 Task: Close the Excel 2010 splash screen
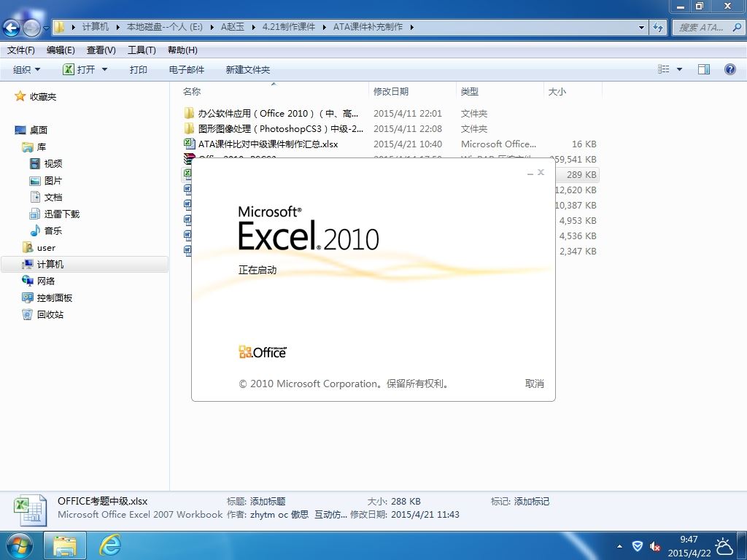click(x=541, y=172)
